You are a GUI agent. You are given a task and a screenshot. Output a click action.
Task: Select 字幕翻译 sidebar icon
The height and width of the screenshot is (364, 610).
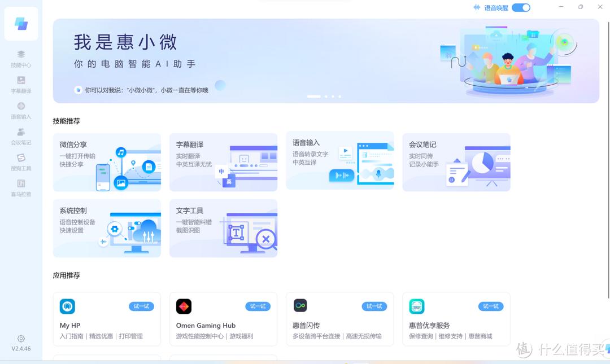(x=21, y=85)
